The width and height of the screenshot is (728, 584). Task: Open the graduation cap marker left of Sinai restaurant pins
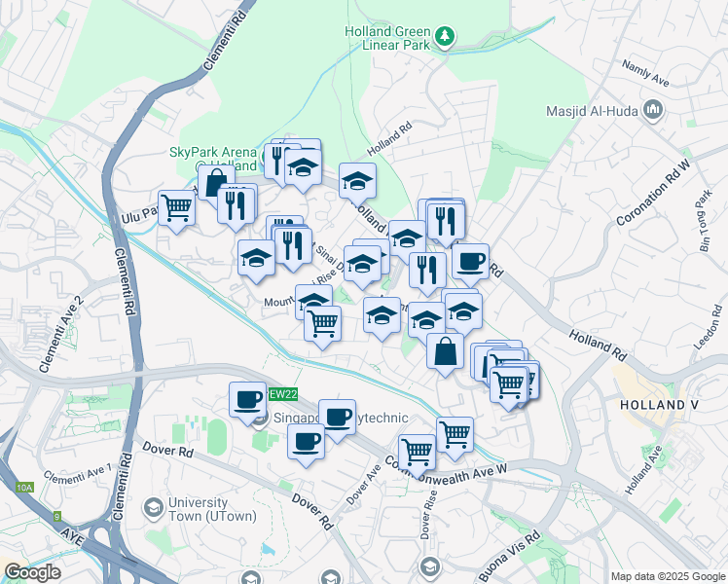(x=256, y=259)
